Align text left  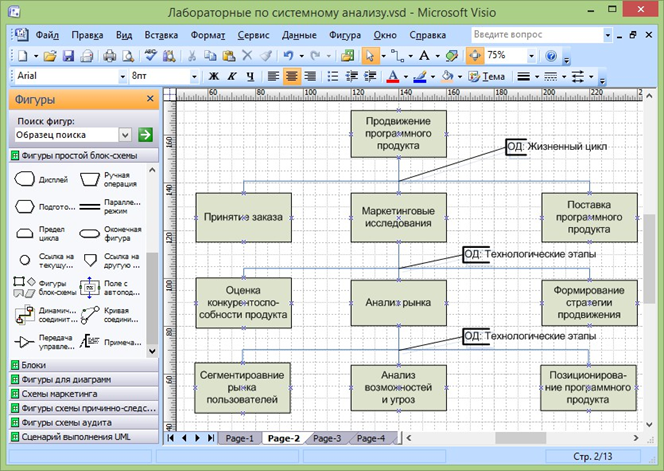(x=273, y=76)
